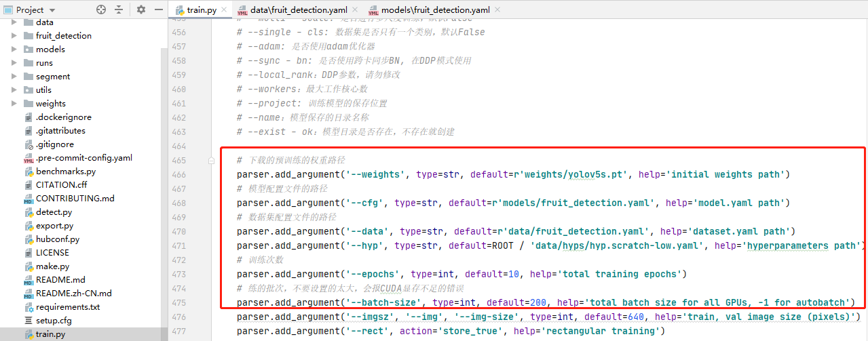Open the Project panel settings gear
The width and height of the screenshot is (868, 341).
[141, 9]
